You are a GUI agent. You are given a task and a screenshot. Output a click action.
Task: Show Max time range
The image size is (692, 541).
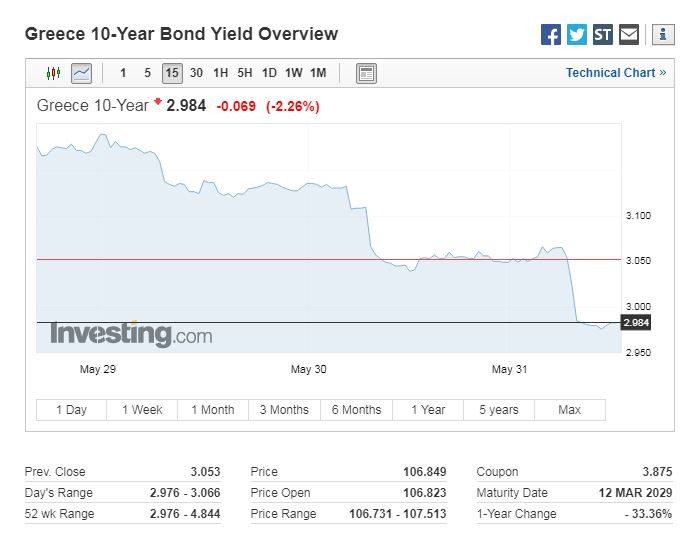[x=570, y=410]
